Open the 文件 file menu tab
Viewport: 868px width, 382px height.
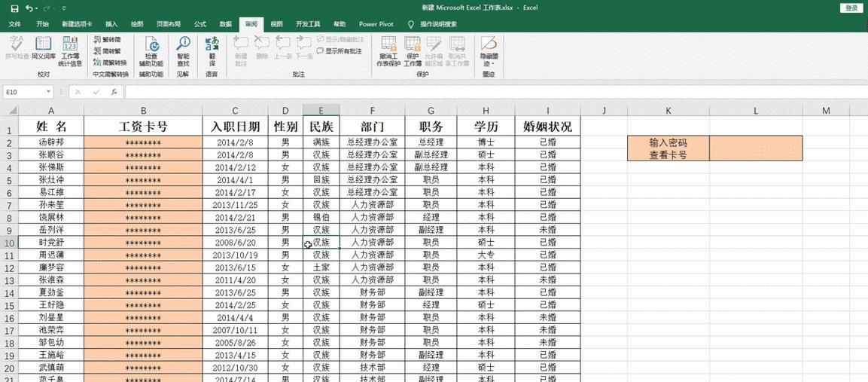click(x=14, y=24)
